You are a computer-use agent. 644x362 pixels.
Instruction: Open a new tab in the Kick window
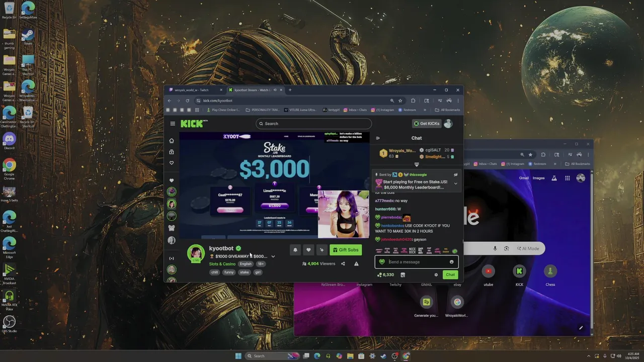click(290, 90)
